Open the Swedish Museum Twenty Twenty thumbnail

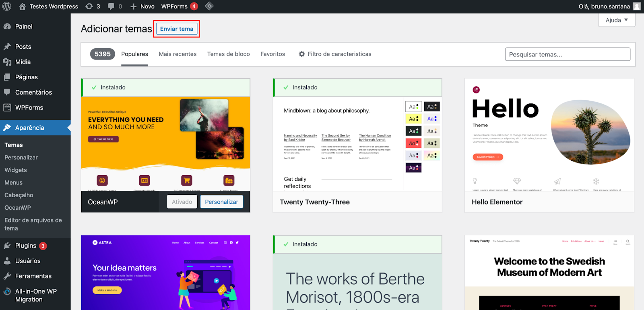click(x=549, y=273)
